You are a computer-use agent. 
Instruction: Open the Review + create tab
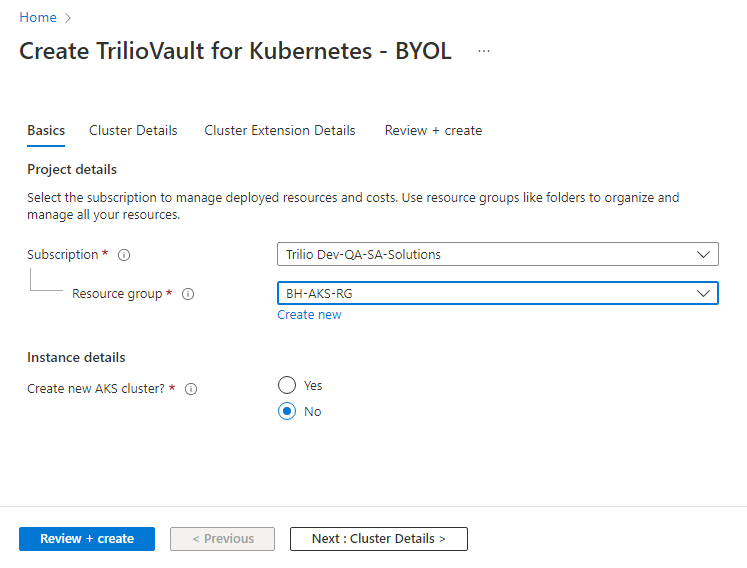pyautogui.click(x=433, y=130)
